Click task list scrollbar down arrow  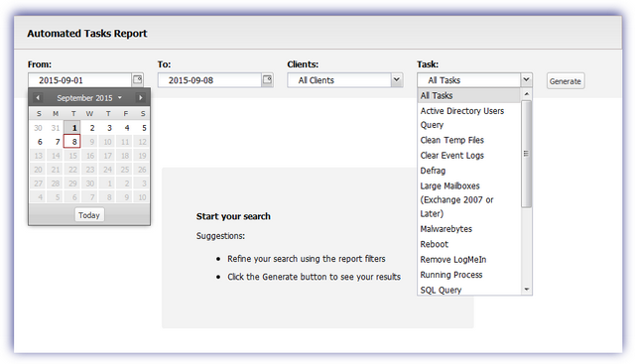point(527,289)
